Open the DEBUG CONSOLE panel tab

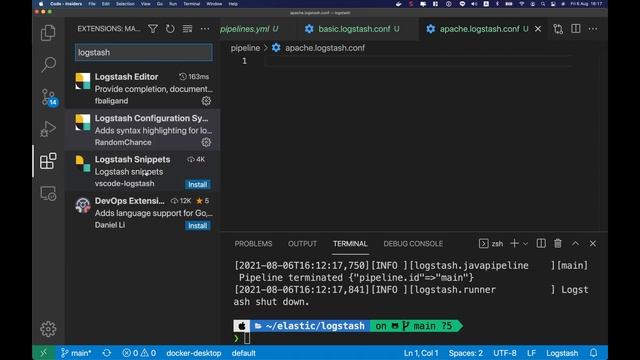(413, 244)
